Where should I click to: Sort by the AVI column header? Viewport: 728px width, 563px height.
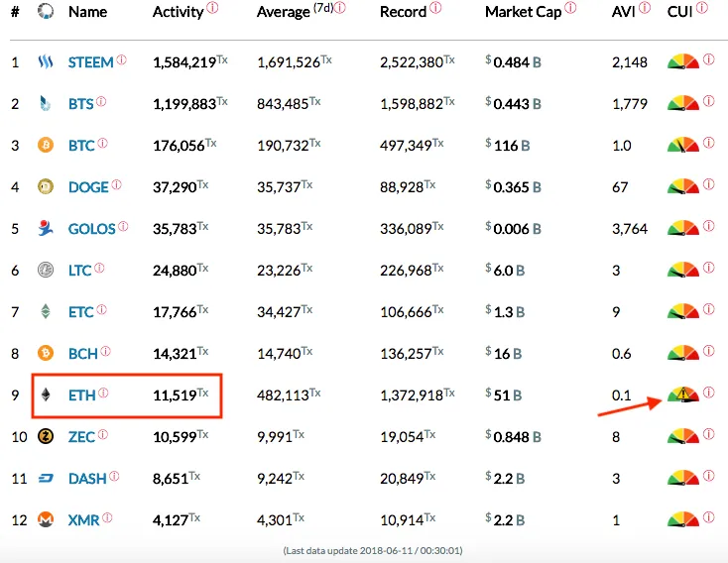tap(624, 12)
